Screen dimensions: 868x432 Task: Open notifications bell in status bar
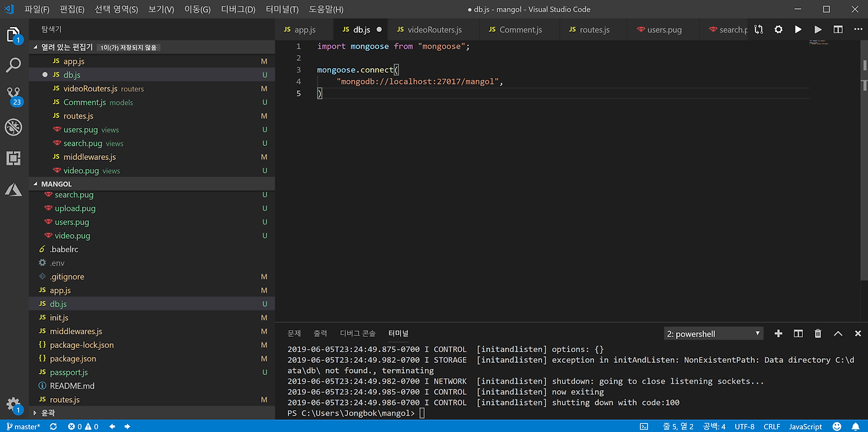click(x=856, y=427)
